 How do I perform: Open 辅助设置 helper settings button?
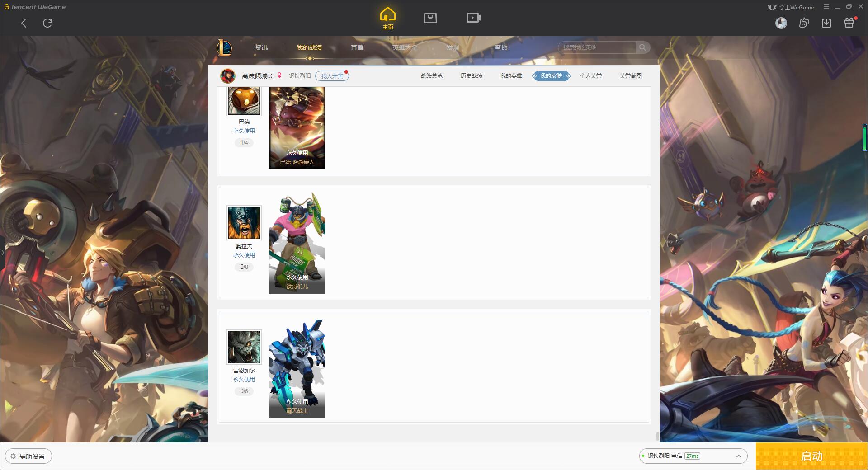point(28,456)
